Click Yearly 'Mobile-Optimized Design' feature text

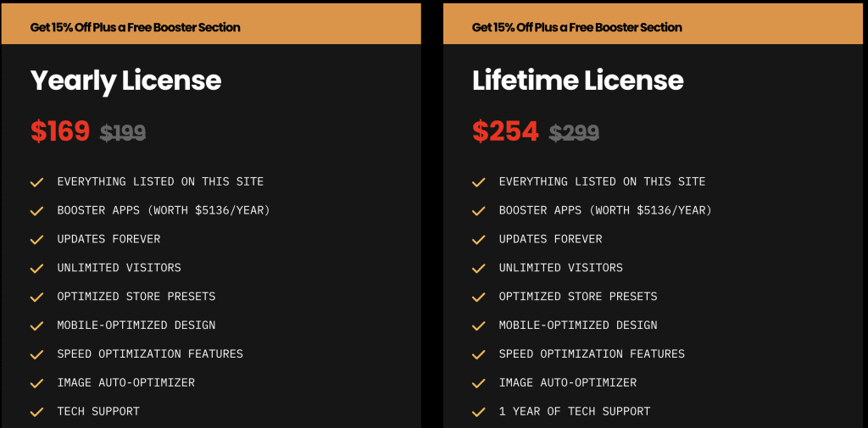(x=136, y=325)
